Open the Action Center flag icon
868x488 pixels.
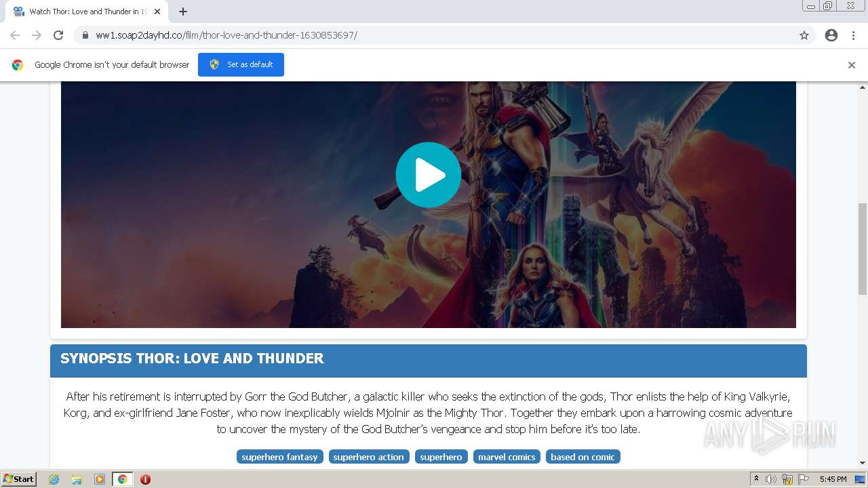[x=804, y=479]
